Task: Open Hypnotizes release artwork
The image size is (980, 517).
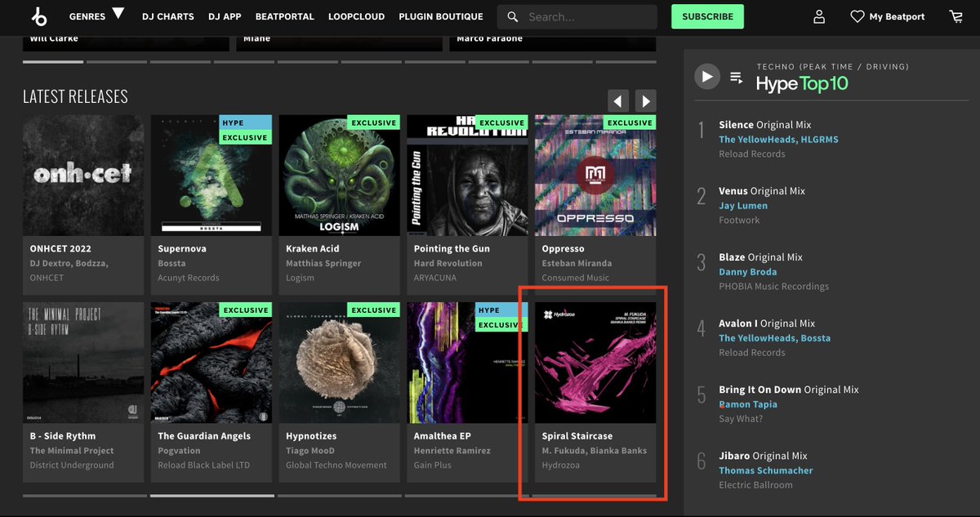Action: pos(340,363)
